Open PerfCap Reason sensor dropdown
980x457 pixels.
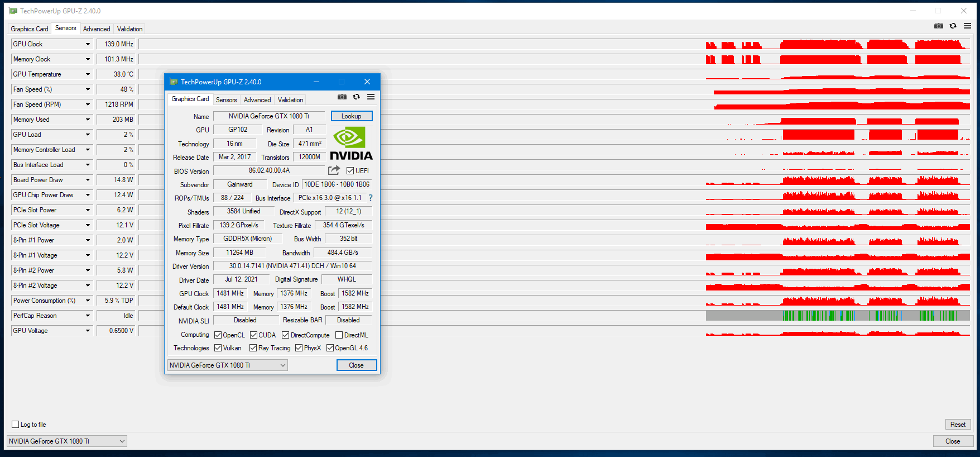click(x=88, y=316)
